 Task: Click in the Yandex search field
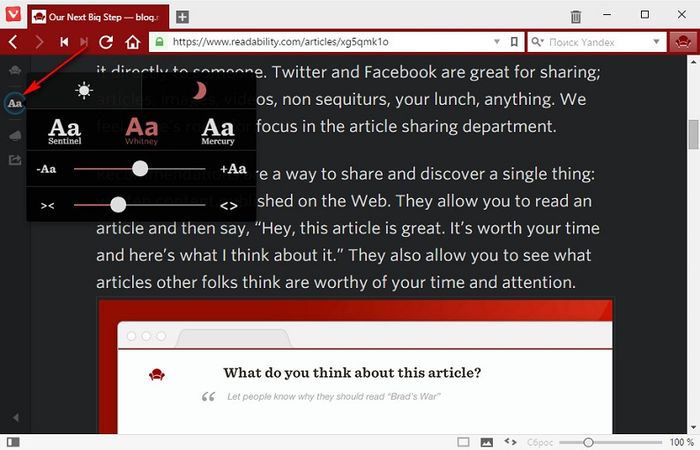pyautogui.click(x=600, y=43)
